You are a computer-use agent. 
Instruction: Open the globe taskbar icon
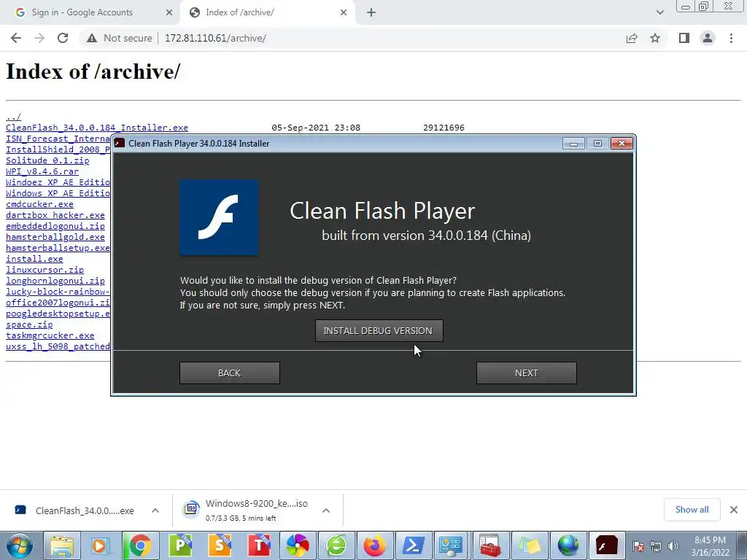tap(568, 545)
